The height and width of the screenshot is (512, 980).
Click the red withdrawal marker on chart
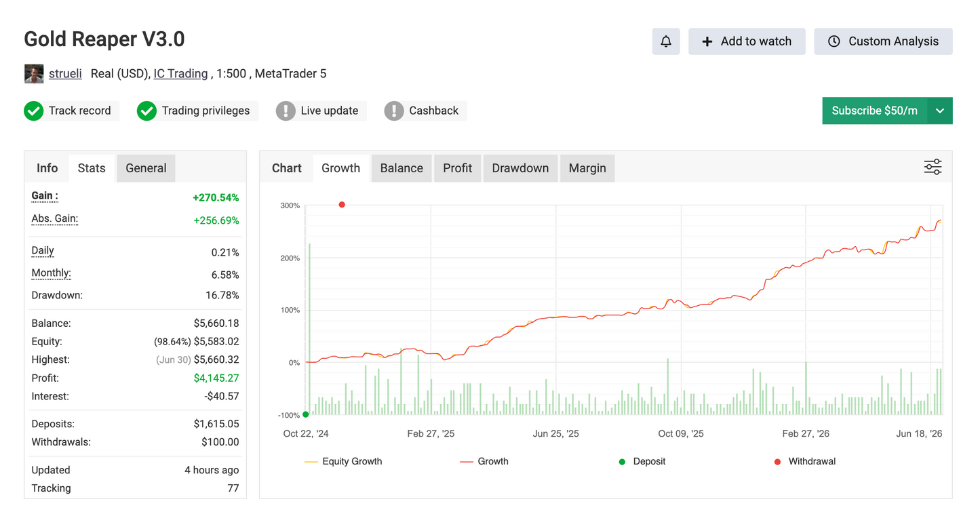pos(342,205)
